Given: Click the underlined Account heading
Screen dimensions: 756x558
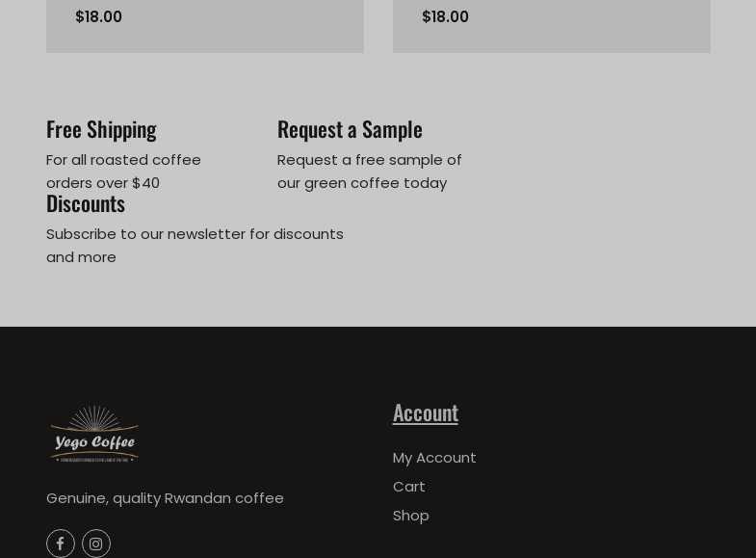Looking at the screenshot, I should coord(426,412).
